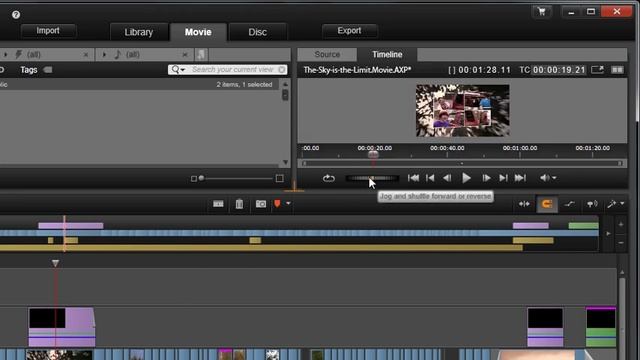Close the effects (all) library tab
Screen dimensions: 640x360
(x=86, y=55)
